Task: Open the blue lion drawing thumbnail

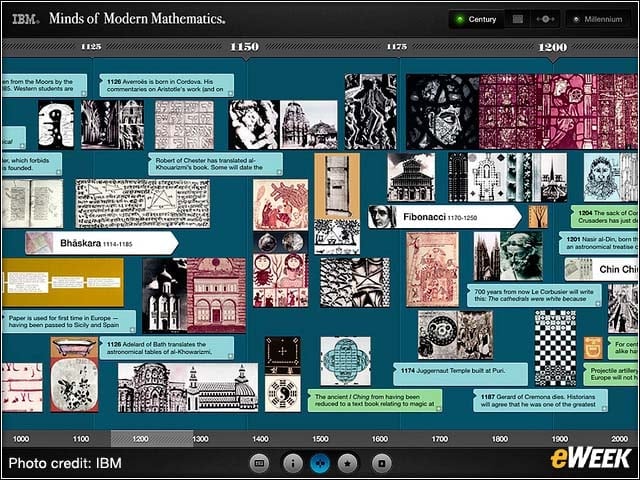Action: (x=611, y=177)
